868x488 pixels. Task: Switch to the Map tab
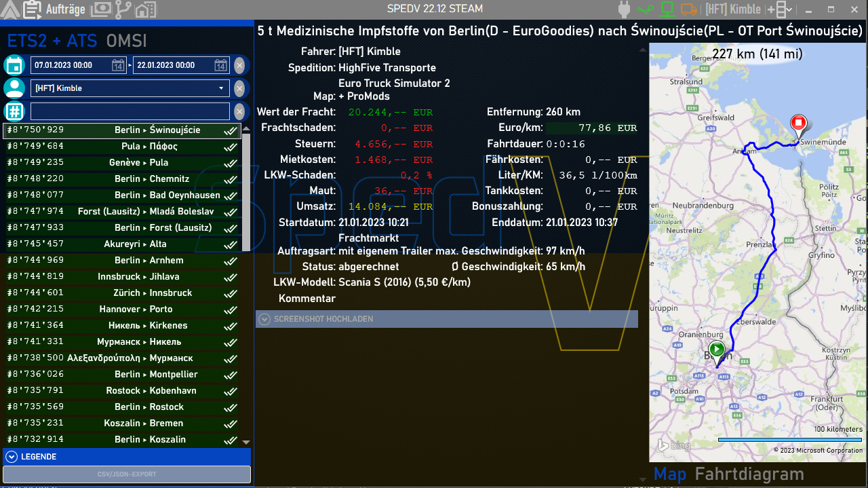(670, 474)
